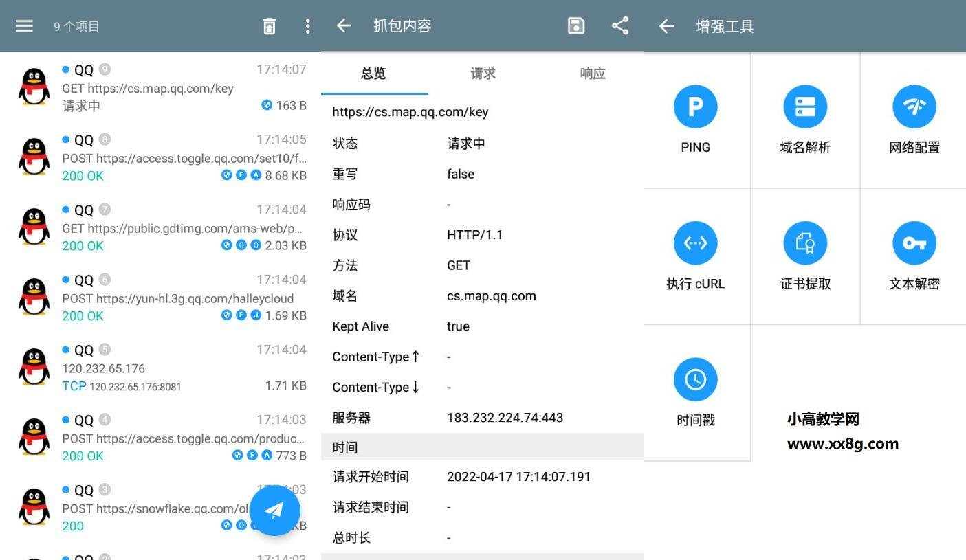The image size is (966, 560).
Task: Open the overflow menu on the capture list
Action: tap(307, 25)
